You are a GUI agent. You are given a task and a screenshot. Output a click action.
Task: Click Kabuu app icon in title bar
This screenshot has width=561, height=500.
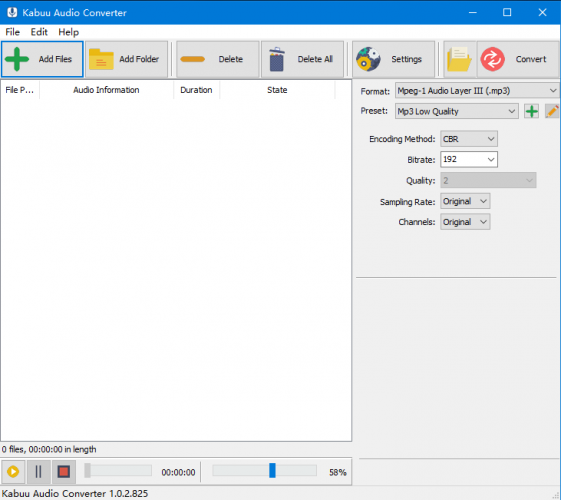click(x=12, y=13)
